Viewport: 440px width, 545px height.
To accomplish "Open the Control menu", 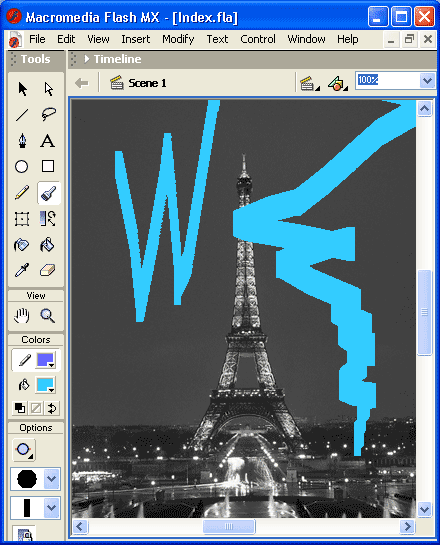I will pyautogui.click(x=258, y=39).
